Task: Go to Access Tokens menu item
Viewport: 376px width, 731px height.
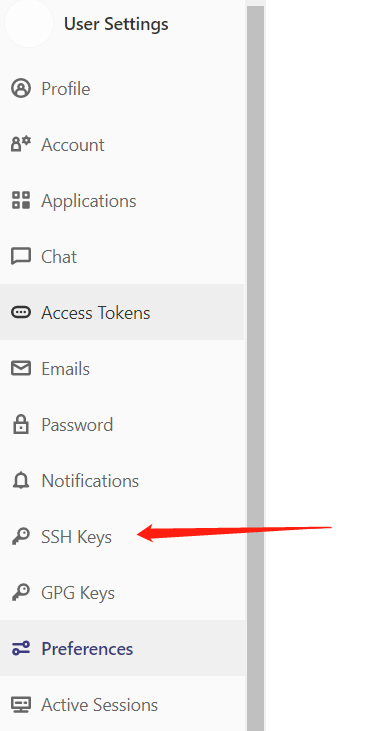Action: [122, 312]
